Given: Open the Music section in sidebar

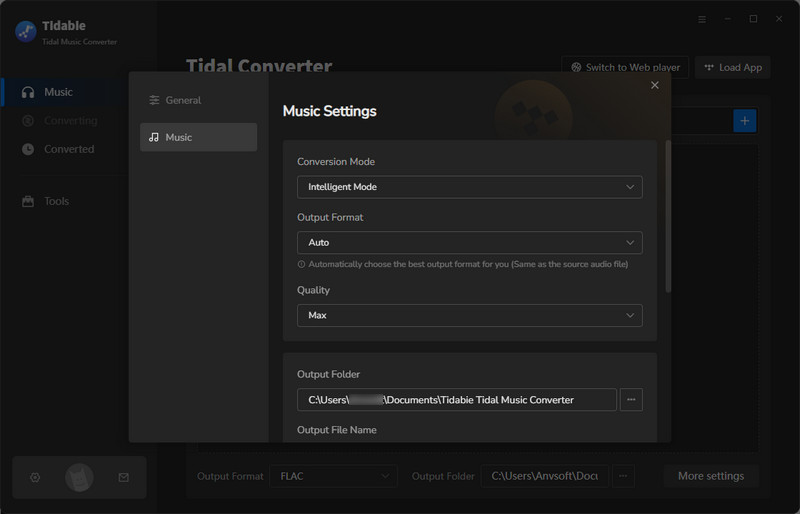Looking at the screenshot, I should [64, 92].
